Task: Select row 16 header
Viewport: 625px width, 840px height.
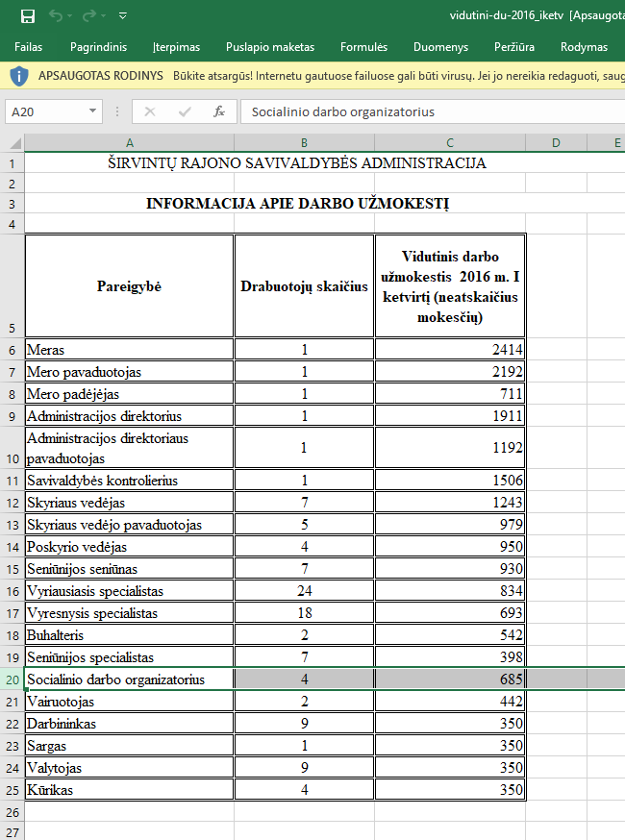Action: point(12,591)
